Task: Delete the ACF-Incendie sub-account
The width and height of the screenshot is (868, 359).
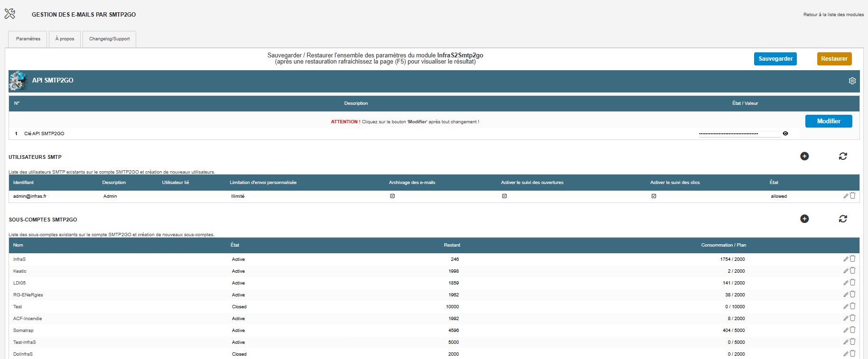Action: (853, 318)
